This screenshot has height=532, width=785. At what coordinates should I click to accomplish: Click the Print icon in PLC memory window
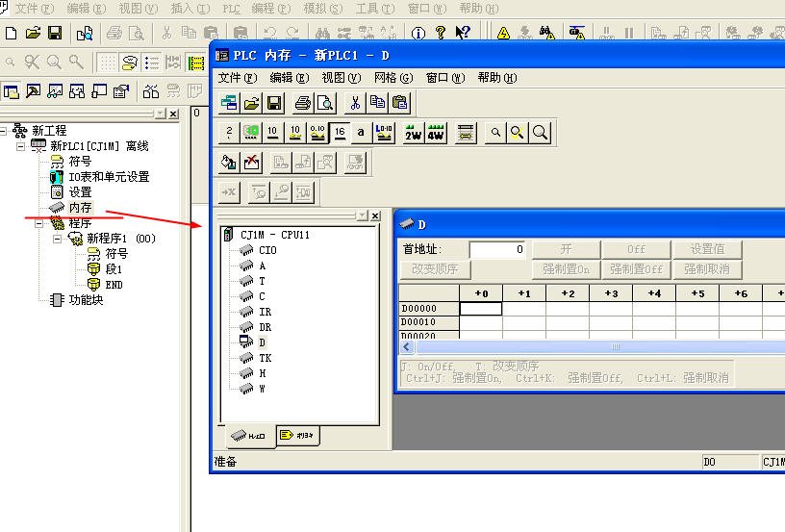(303, 103)
